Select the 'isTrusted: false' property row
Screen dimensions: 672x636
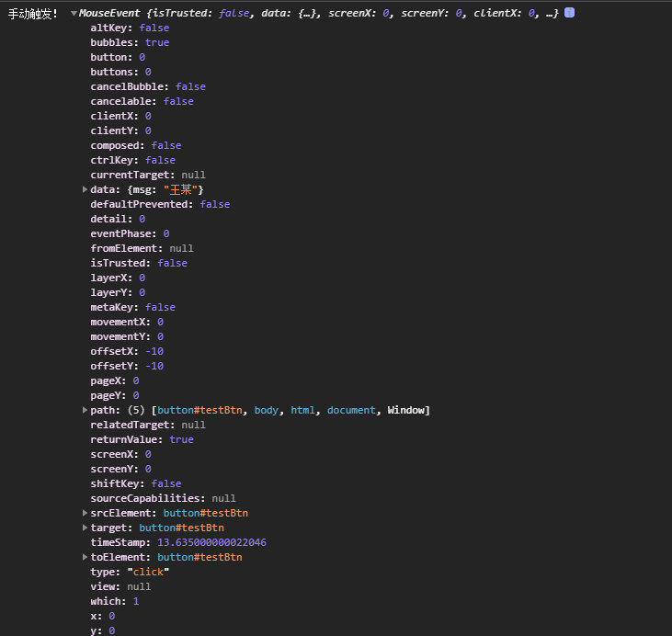pyautogui.click(x=139, y=263)
